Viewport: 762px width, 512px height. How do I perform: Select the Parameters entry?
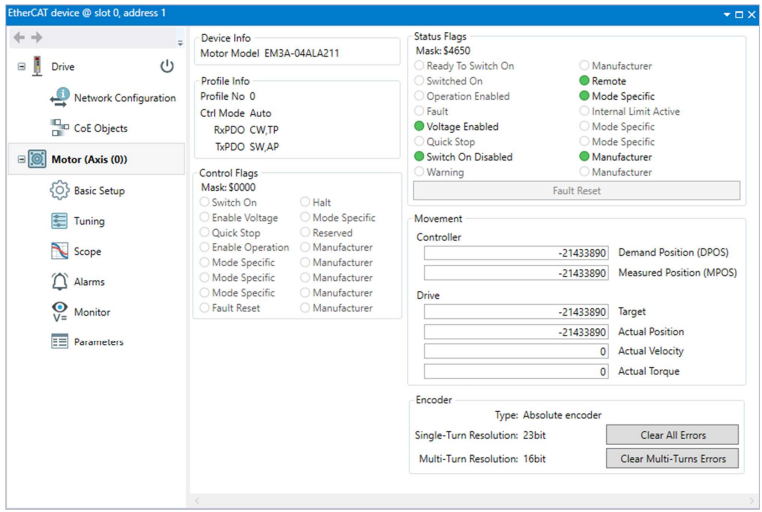[99, 341]
